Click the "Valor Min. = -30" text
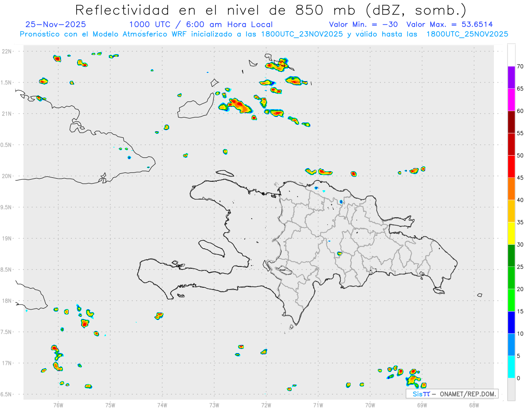532x411 pixels. coord(364,24)
